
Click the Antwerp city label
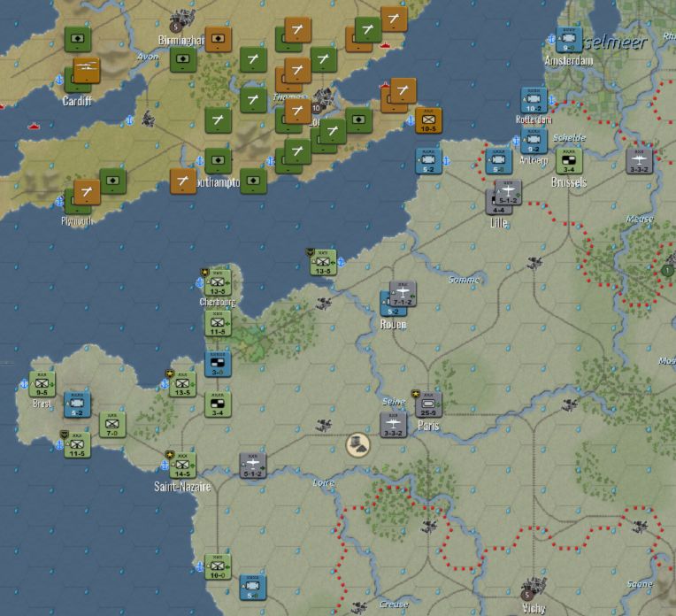click(534, 160)
